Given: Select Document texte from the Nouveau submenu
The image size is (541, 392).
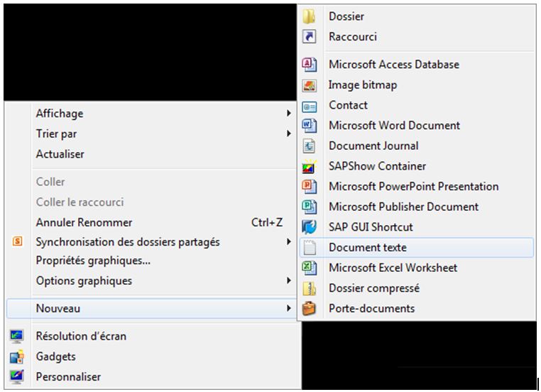Looking at the screenshot, I should point(417,247).
